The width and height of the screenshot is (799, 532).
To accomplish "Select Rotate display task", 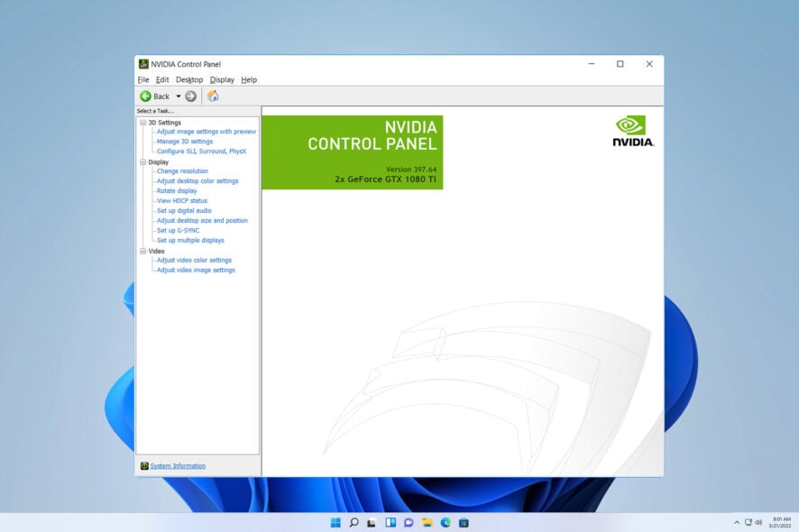I will pos(177,190).
